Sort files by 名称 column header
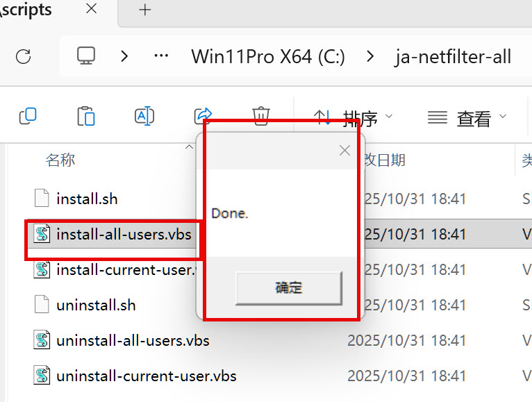532x402 pixels. [60, 160]
